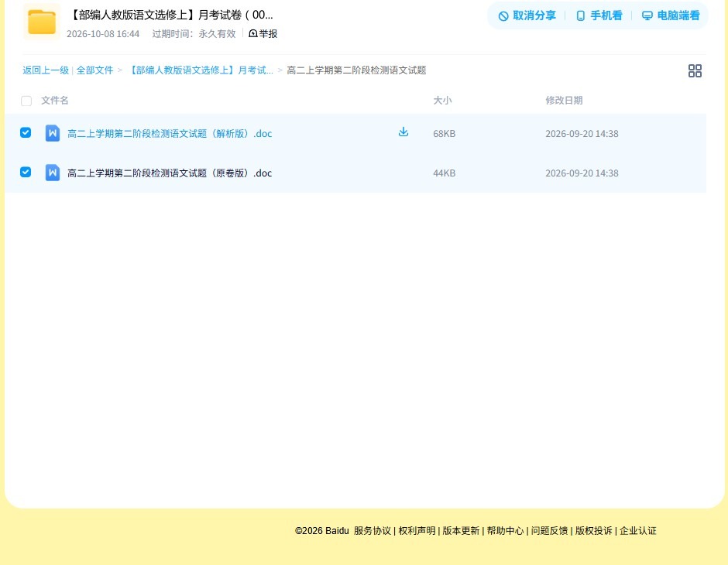Click the 68KB size cell
Viewport: 728px width, 565px height.
445,134
